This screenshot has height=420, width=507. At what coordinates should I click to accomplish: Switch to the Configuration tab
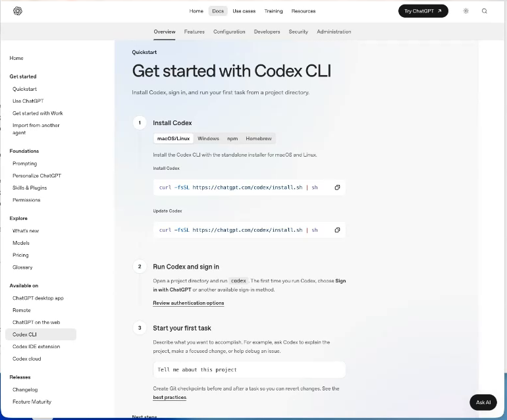[229, 32]
